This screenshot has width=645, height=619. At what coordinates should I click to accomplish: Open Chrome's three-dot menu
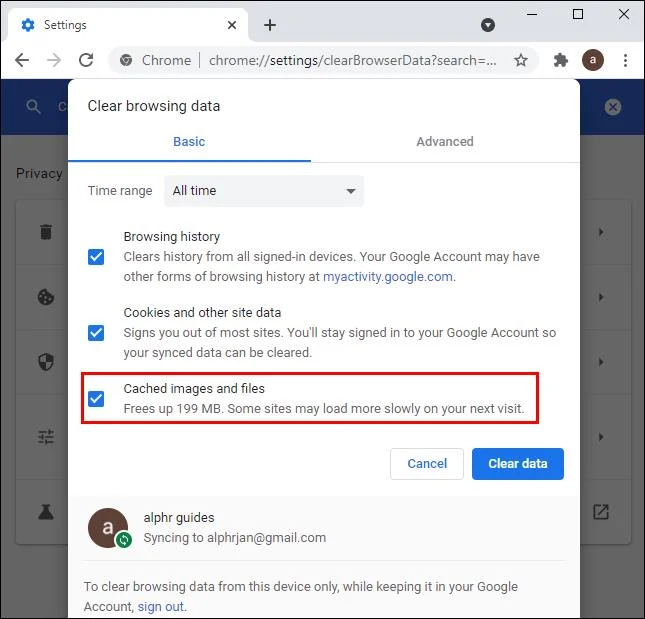point(625,60)
